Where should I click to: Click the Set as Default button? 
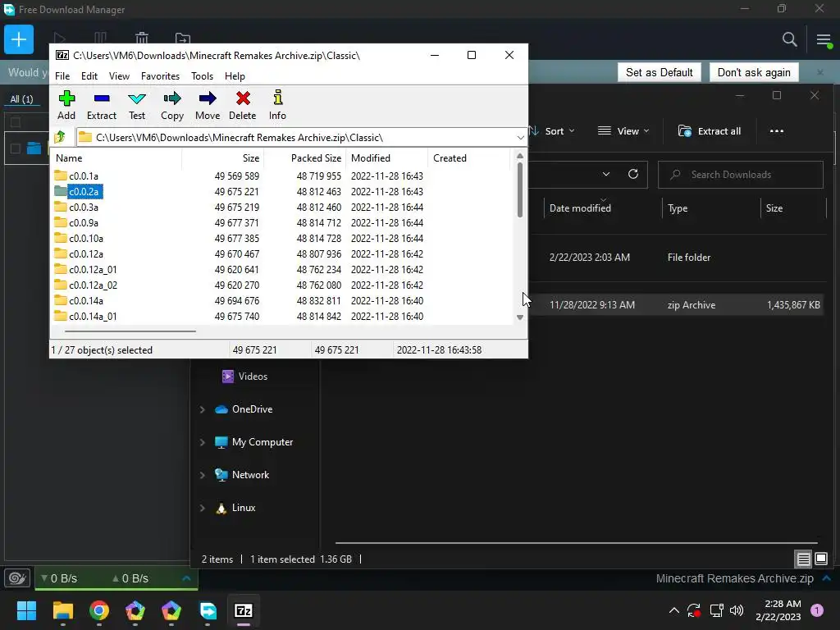(x=659, y=72)
